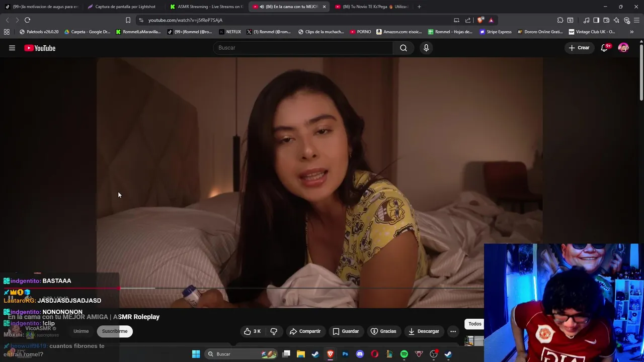644x362 pixels.
Task: Focus the YouTube Buscar search field
Action: click(x=303, y=48)
